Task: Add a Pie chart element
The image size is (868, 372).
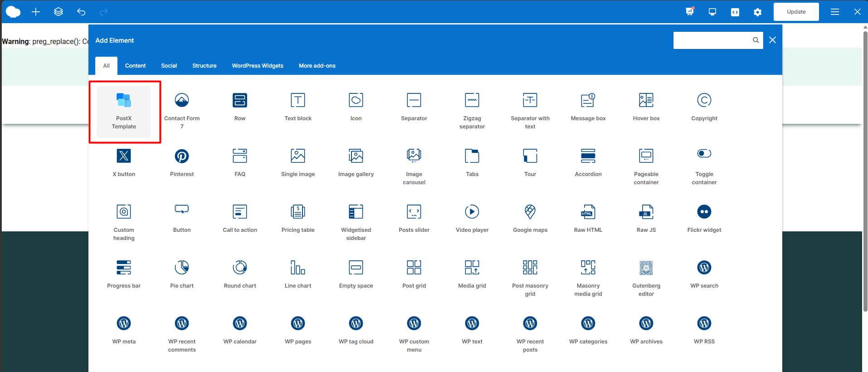Action: point(182,275)
